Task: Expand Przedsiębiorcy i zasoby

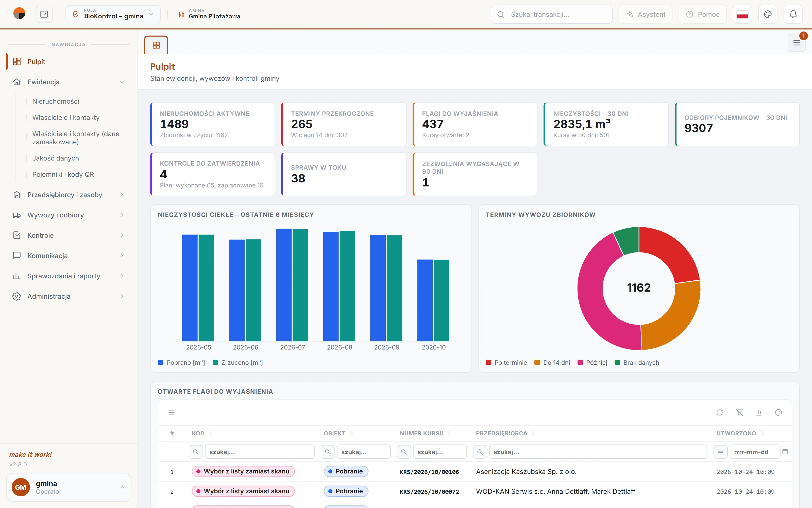Action: click(x=69, y=195)
